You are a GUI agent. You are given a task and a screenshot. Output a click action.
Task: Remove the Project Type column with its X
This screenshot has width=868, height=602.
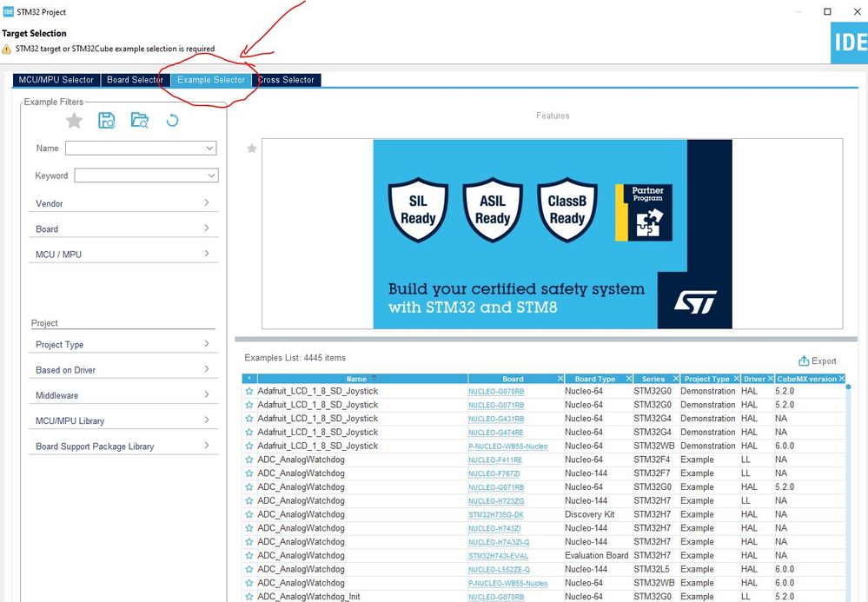click(x=736, y=379)
